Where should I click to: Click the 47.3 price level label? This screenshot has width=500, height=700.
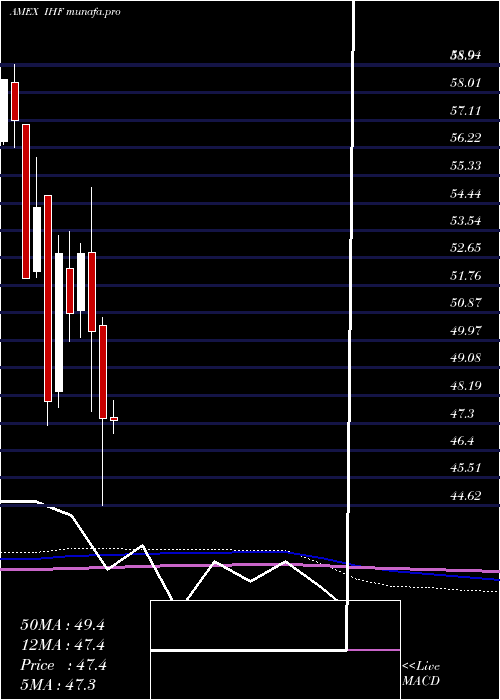point(462,413)
